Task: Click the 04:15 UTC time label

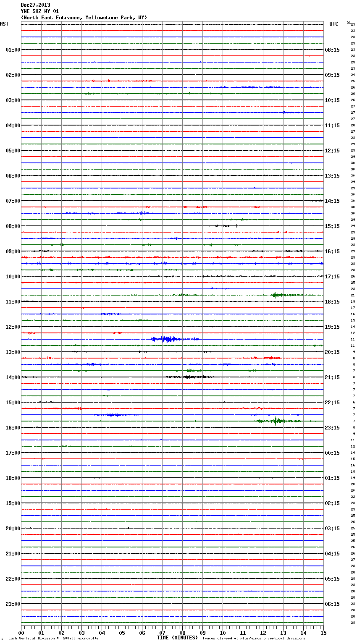Action: (332, 554)
